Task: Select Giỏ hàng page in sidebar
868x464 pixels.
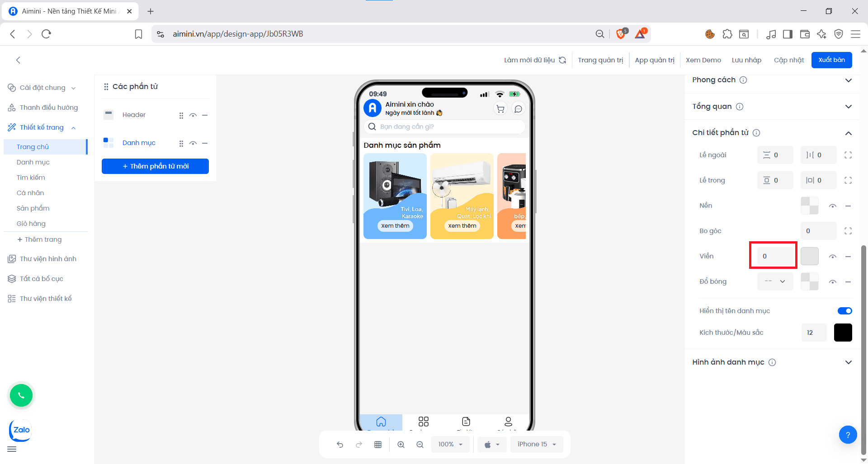Action: tap(31, 224)
